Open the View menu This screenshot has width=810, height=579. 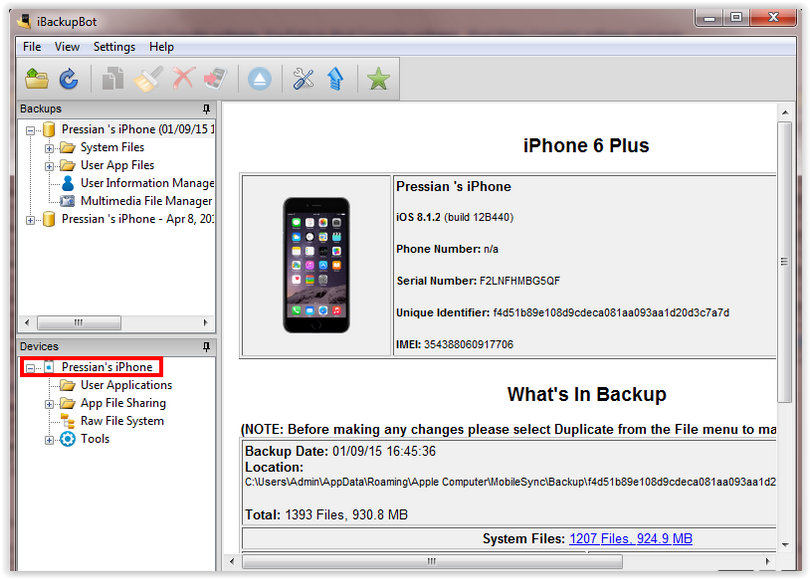tap(67, 47)
